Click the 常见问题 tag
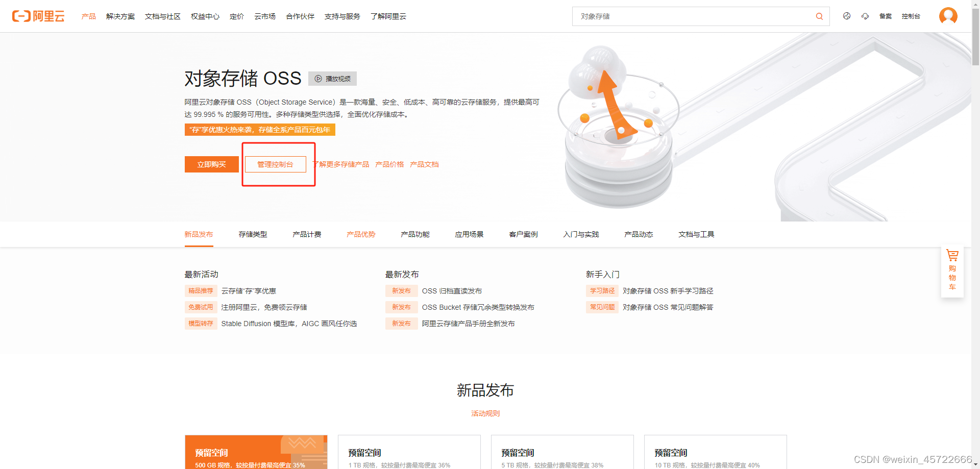The image size is (980, 469). (x=602, y=307)
